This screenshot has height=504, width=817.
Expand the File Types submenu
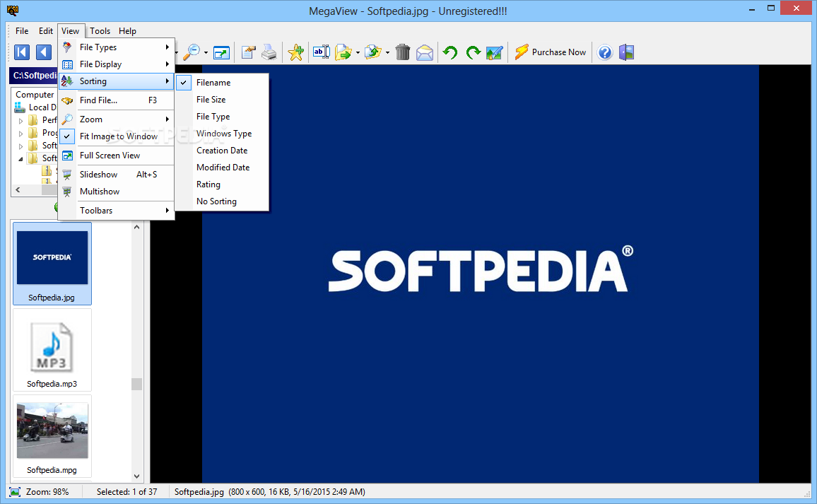116,47
